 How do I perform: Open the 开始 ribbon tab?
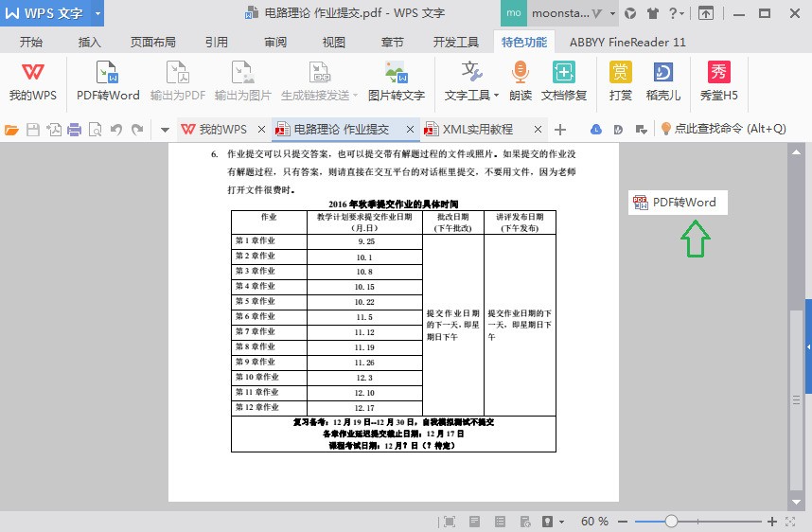[x=31, y=42]
